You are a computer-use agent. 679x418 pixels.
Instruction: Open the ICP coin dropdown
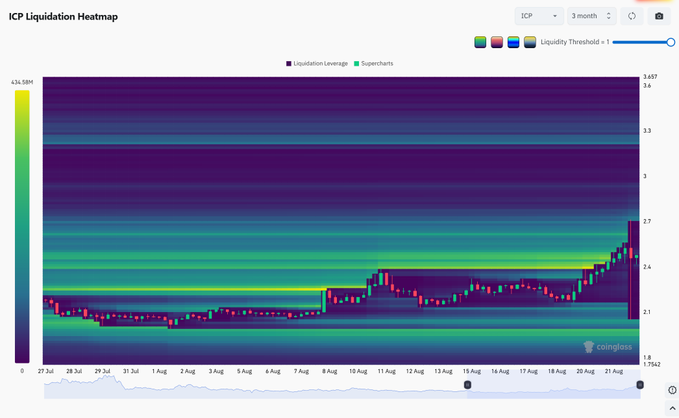point(539,16)
